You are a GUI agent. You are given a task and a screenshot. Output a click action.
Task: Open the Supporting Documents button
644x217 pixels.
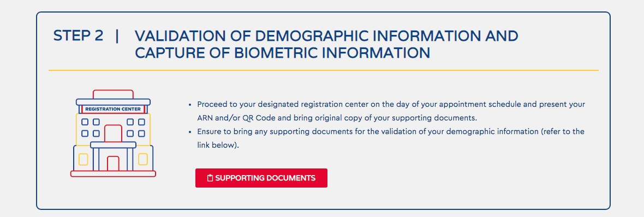[261, 178]
